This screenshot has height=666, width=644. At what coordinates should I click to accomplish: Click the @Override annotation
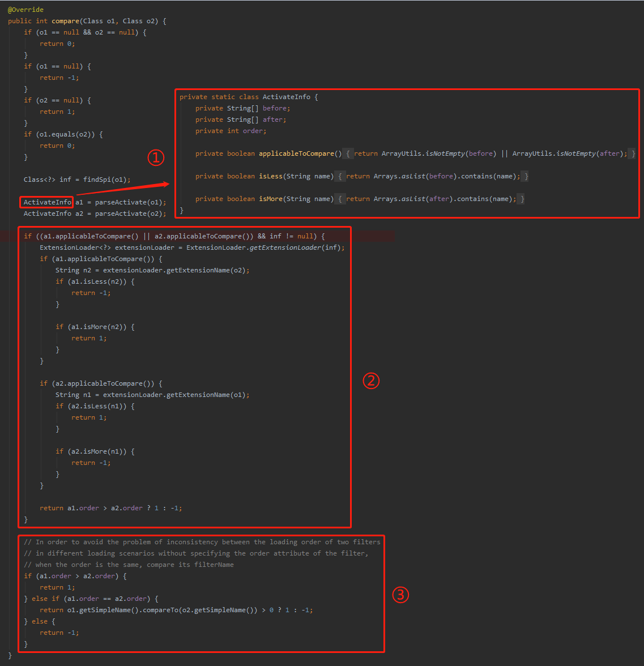[x=25, y=9]
